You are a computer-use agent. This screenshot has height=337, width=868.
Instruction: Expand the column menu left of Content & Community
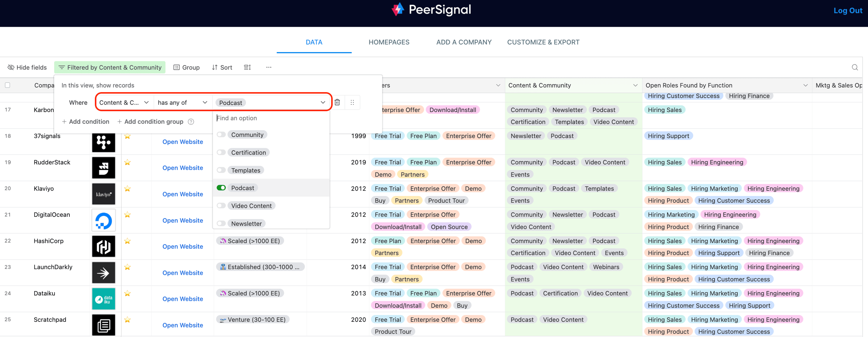[498, 85]
